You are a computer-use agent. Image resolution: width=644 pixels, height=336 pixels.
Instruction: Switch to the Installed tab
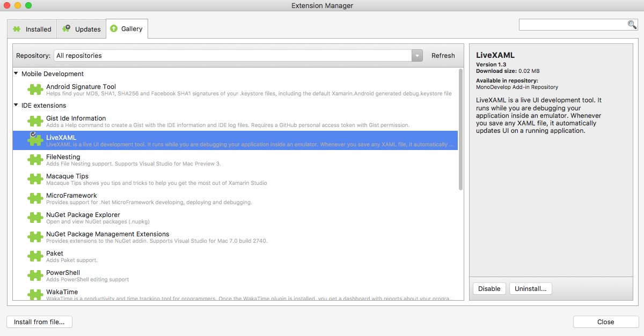[x=32, y=29]
